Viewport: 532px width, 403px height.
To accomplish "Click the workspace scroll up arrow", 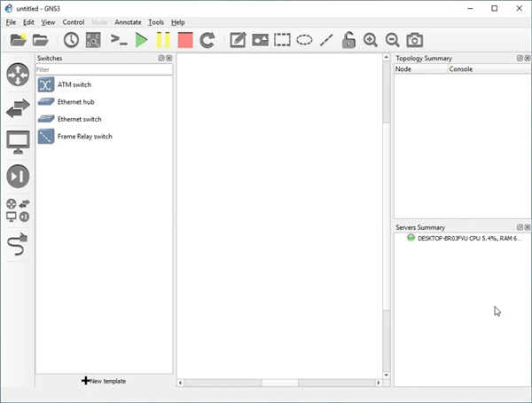I will [386, 58].
